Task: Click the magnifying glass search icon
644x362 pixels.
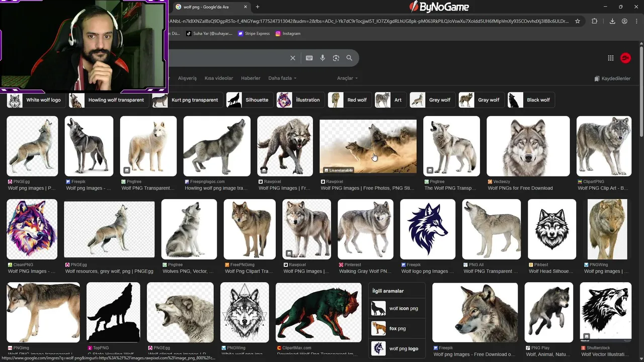Action: point(349,58)
